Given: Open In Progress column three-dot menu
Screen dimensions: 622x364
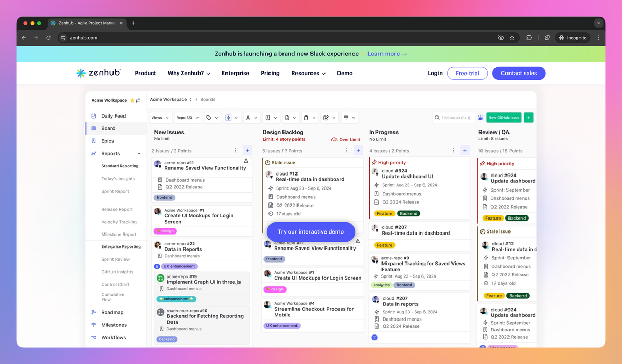Looking at the screenshot, I should [x=453, y=151].
